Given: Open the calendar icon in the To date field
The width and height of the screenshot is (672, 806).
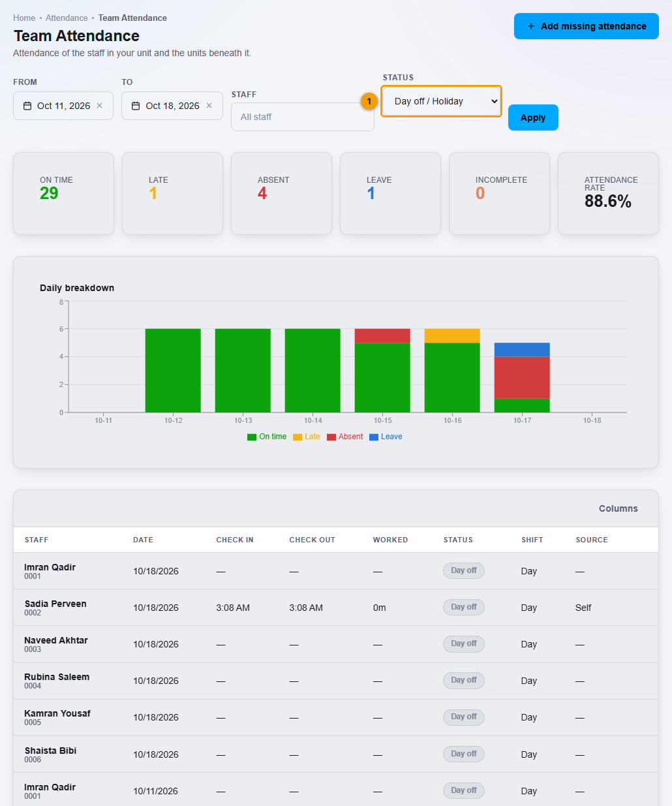Looking at the screenshot, I should [x=136, y=106].
